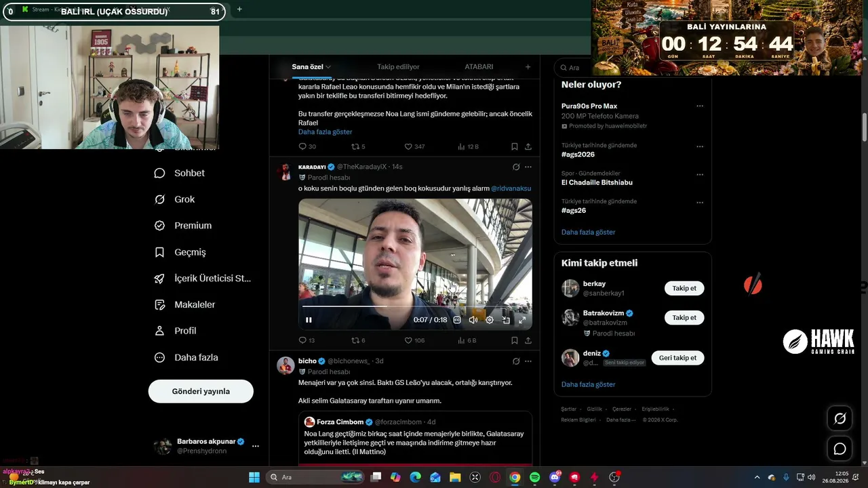Open the floating chat bubble button
Image resolution: width=868 pixels, height=488 pixels.
click(x=840, y=449)
